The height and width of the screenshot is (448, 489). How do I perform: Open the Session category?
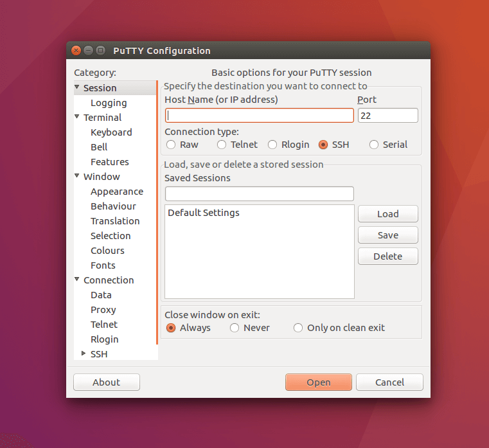[x=100, y=88]
